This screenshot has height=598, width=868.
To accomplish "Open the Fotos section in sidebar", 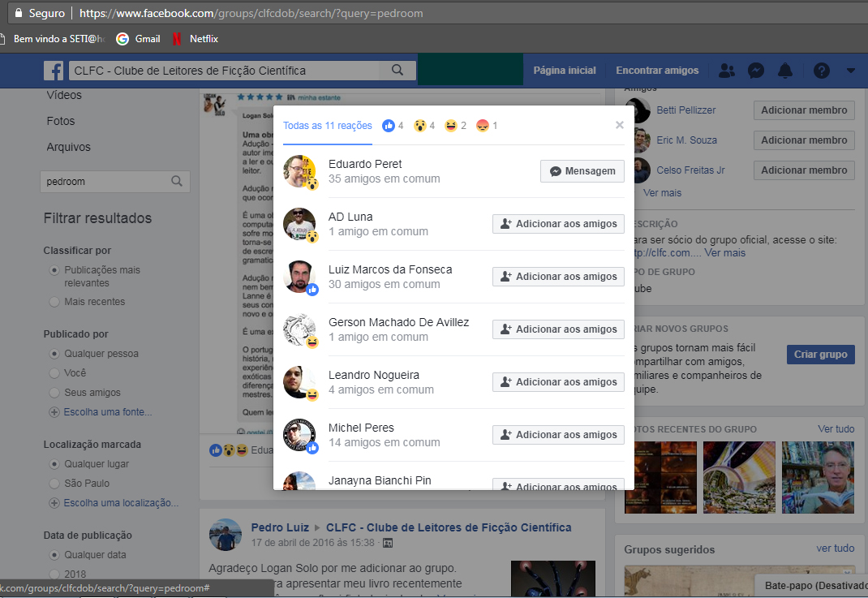I will (61, 121).
